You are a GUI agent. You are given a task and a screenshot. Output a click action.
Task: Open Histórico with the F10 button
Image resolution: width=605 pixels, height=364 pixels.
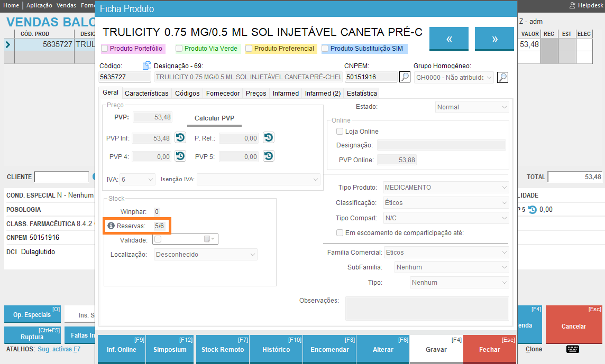click(x=276, y=349)
